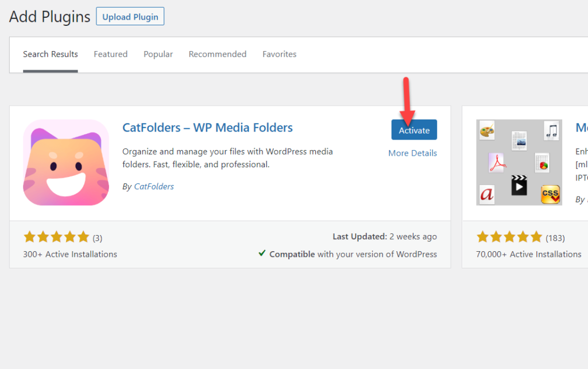588x369 pixels.
Task: Open the Featured plugins tab
Action: click(111, 54)
